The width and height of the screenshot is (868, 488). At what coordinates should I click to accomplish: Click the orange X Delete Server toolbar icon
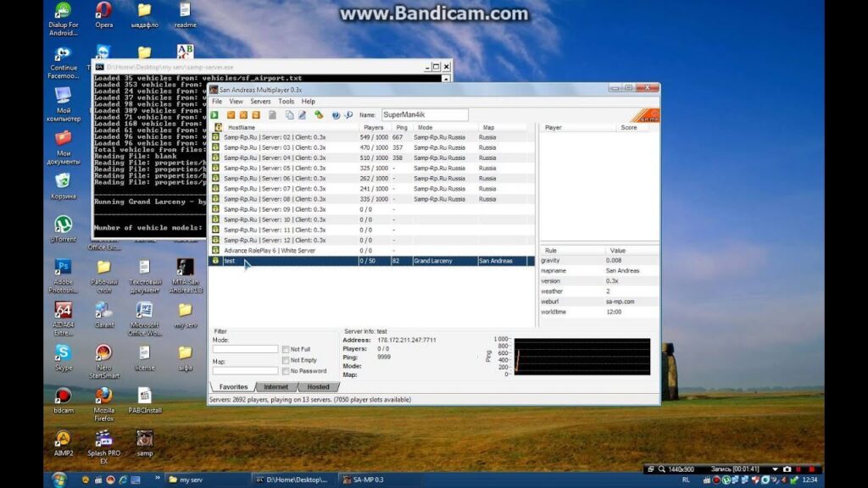tap(243, 115)
